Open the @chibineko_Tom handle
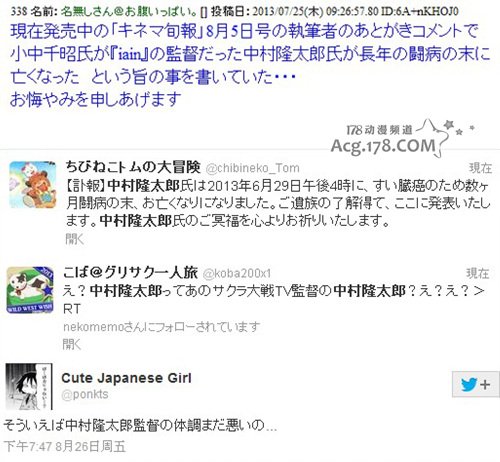Image resolution: width=500 pixels, height=462 pixels. click(x=253, y=168)
